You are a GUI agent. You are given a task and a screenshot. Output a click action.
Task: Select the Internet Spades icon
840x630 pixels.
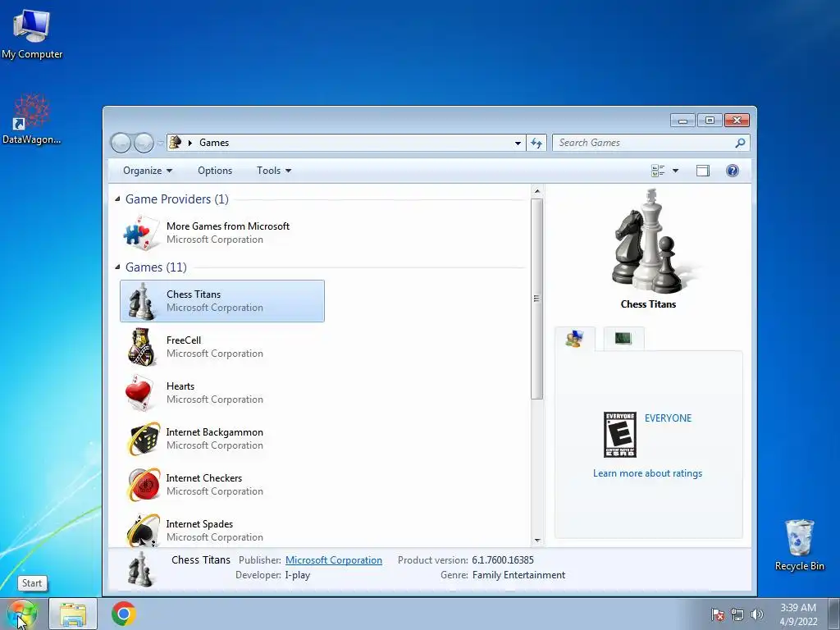(143, 531)
